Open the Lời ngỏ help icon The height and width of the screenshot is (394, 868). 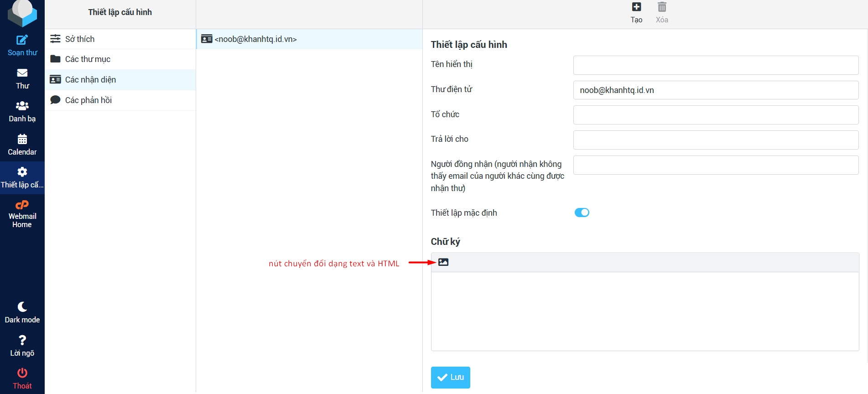pyautogui.click(x=22, y=341)
